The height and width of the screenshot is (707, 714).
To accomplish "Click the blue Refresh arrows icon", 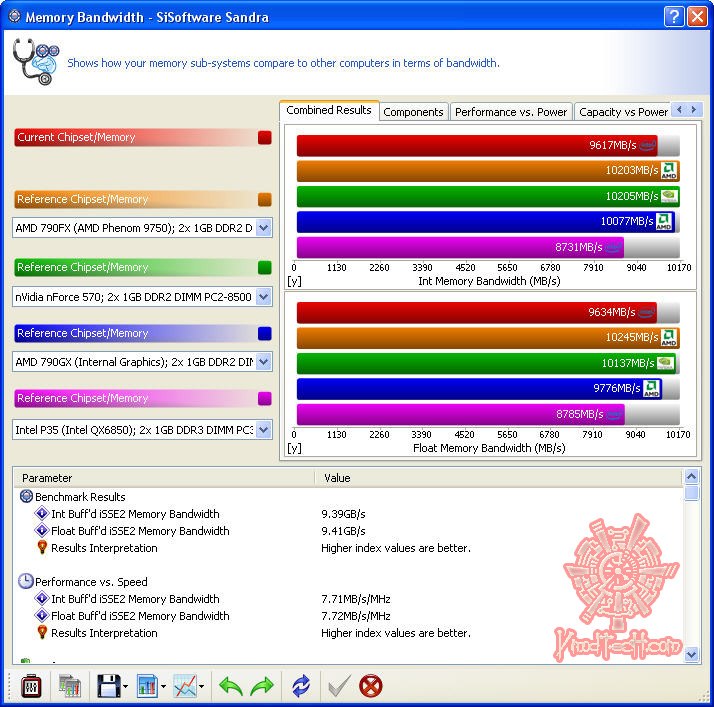I will pos(301,686).
